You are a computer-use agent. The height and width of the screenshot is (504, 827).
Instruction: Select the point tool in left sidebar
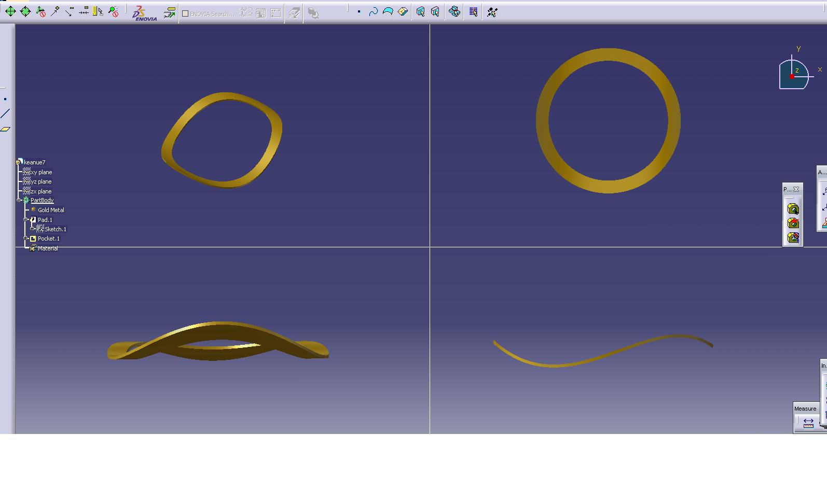point(5,99)
